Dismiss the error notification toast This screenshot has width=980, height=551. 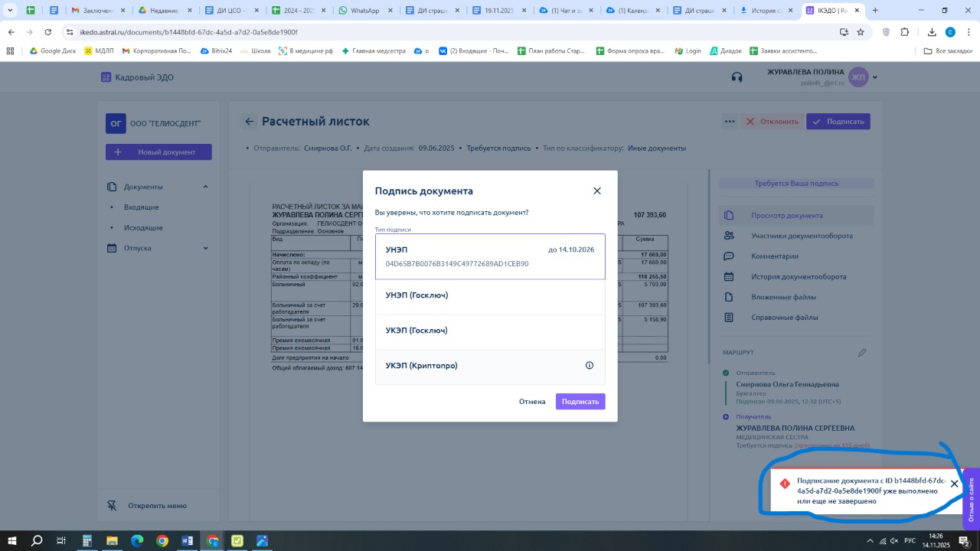[954, 484]
